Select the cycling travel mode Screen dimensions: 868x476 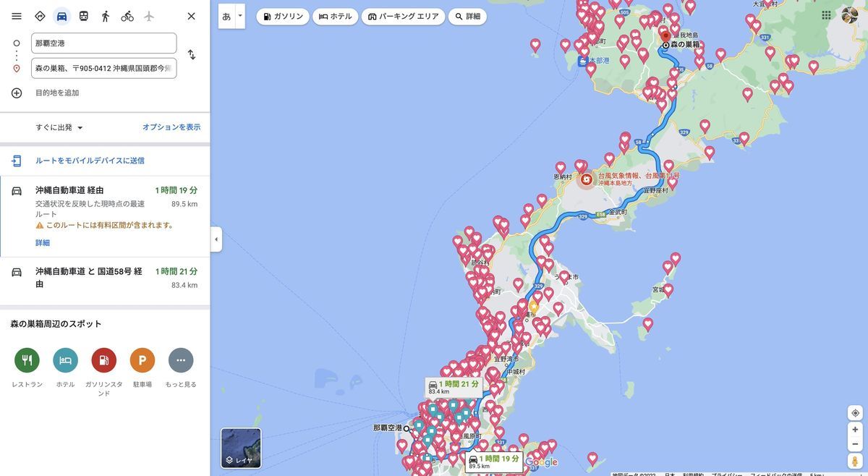(127, 16)
